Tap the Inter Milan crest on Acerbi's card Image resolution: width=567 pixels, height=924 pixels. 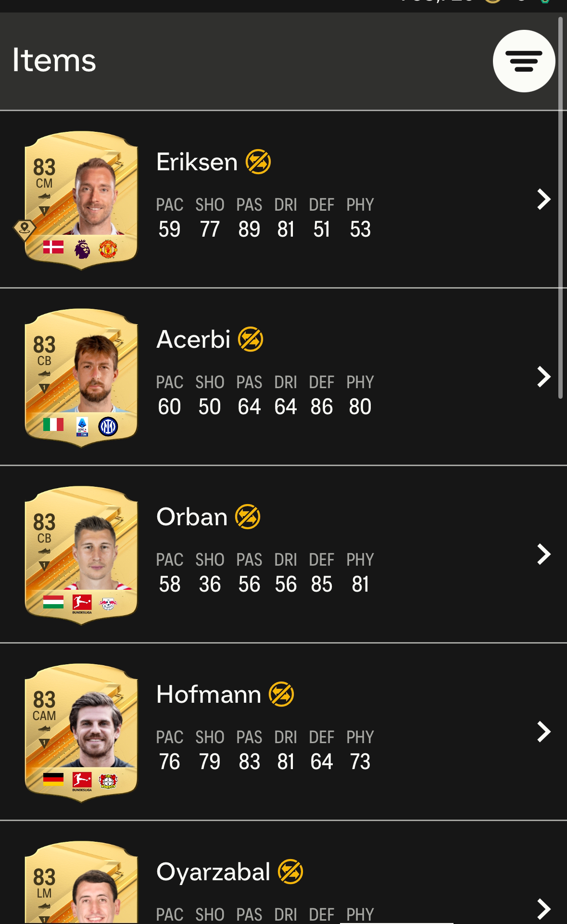(x=108, y=426)
